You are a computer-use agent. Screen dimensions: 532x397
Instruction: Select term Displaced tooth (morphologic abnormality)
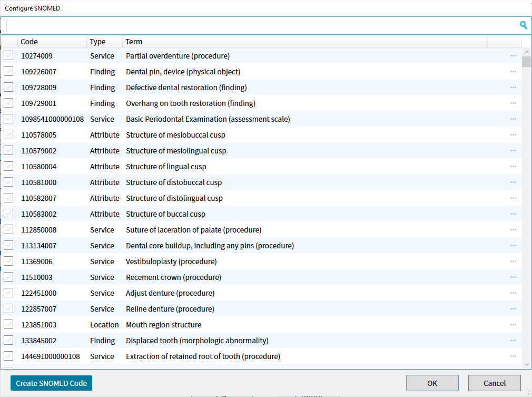coord(197,341)
